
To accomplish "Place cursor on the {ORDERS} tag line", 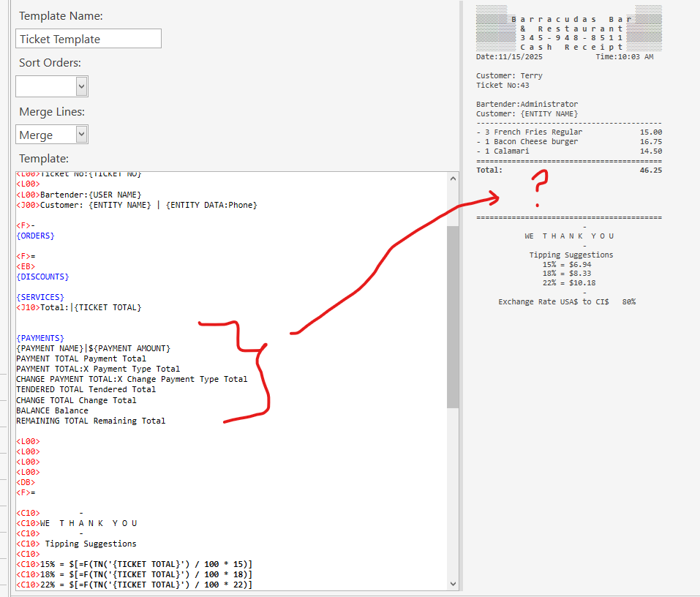I will coord(36,236).
